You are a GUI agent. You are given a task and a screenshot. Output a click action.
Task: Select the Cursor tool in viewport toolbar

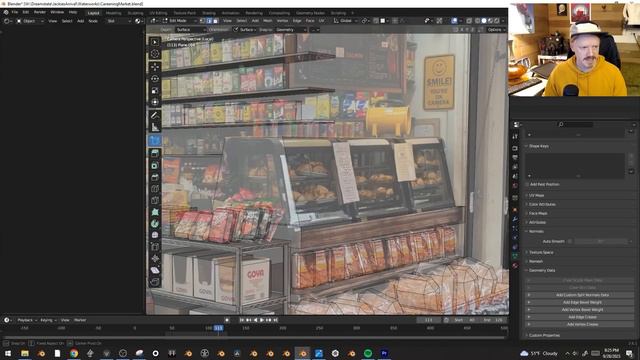coord(155,54)
